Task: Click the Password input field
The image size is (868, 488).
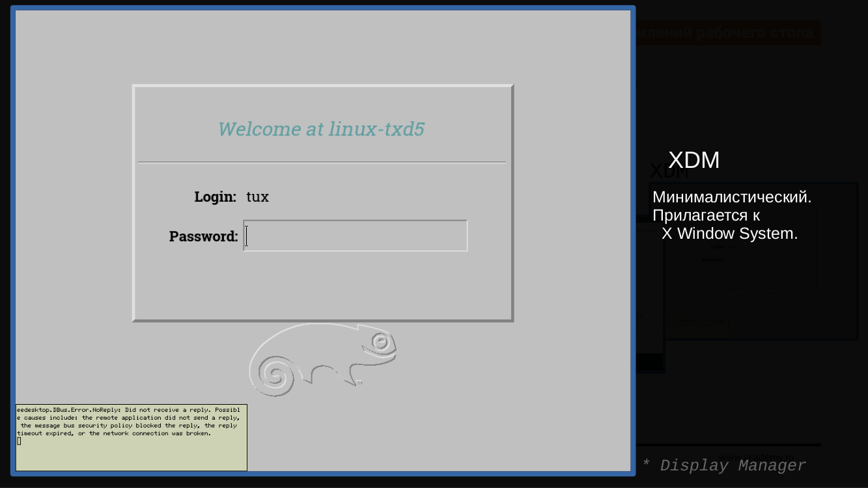Action: click(x=356, y=236)
